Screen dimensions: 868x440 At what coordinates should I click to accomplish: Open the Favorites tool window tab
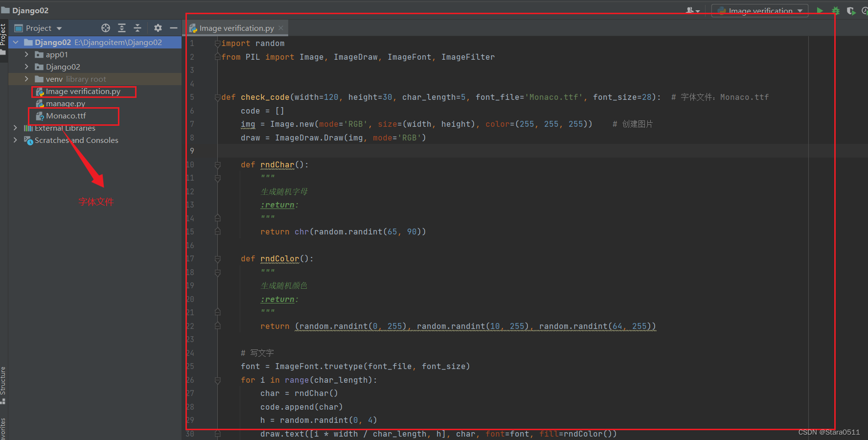click(3, 429)
